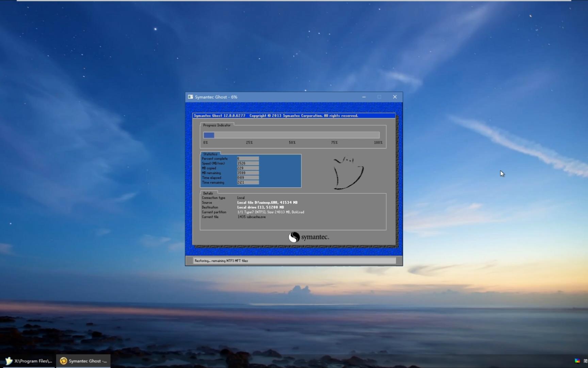
Task: Click the 50% marker under progress bar
Action: [x=292, y=143]
